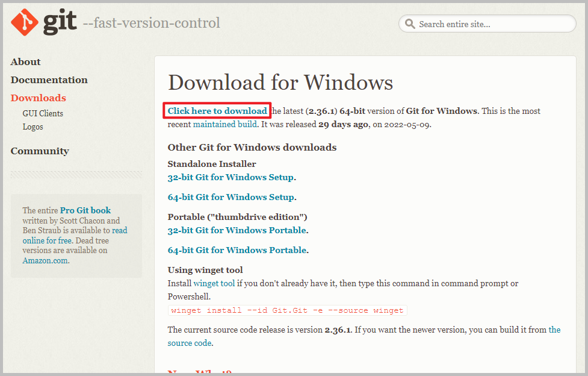This screenshot has width=588, height=376.
Task: Open the Community section
Action: (x=40, y=151)
